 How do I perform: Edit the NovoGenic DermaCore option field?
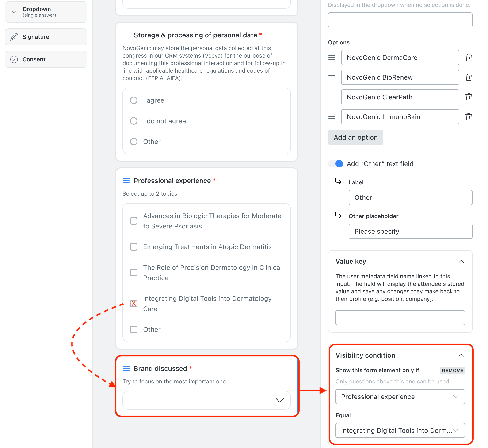click(400, 58)
